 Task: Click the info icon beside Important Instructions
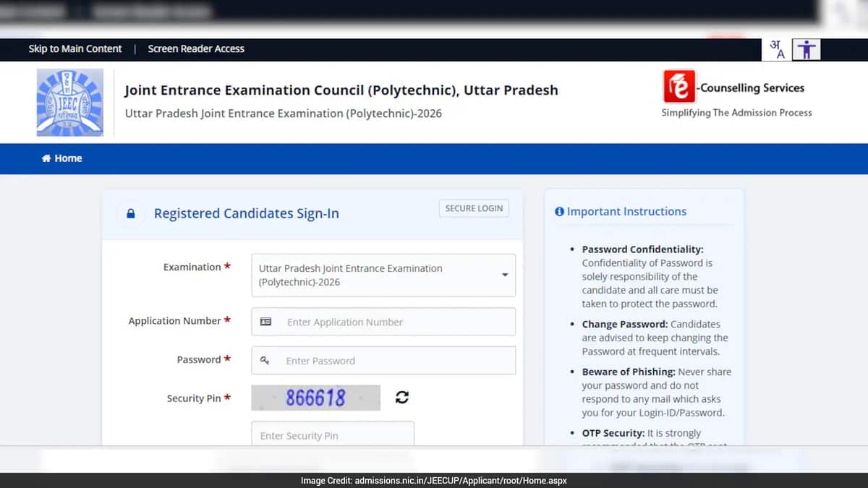pyautogui.click(x=559, y=212)
